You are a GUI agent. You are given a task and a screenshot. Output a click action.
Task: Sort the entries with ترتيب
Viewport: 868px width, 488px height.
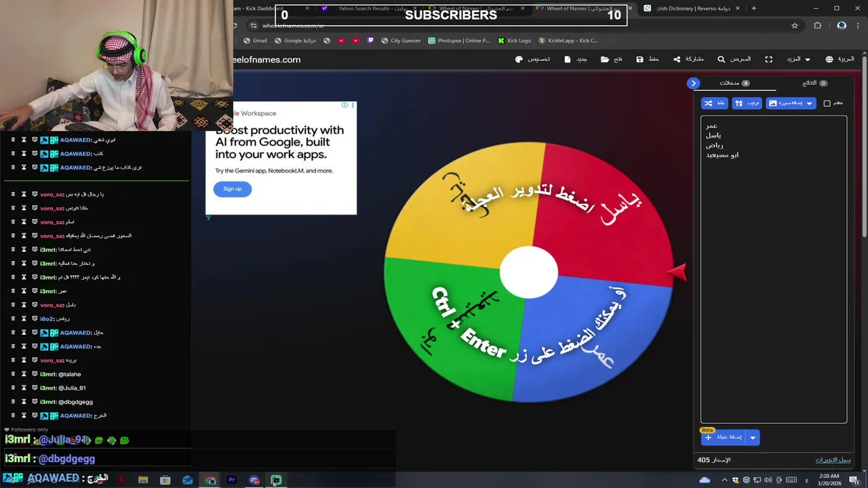pos(747,103)
